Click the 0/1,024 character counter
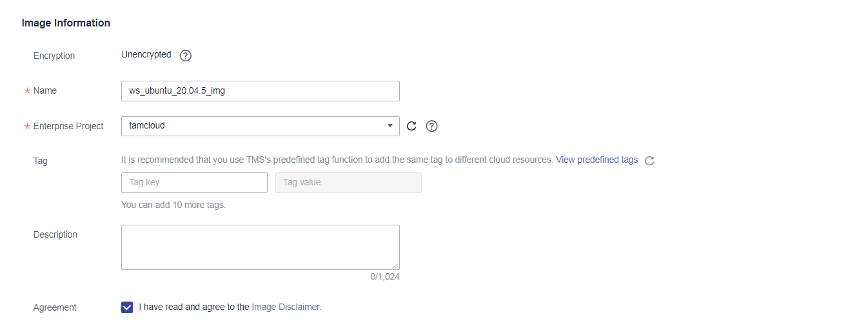 click(385, 276)
